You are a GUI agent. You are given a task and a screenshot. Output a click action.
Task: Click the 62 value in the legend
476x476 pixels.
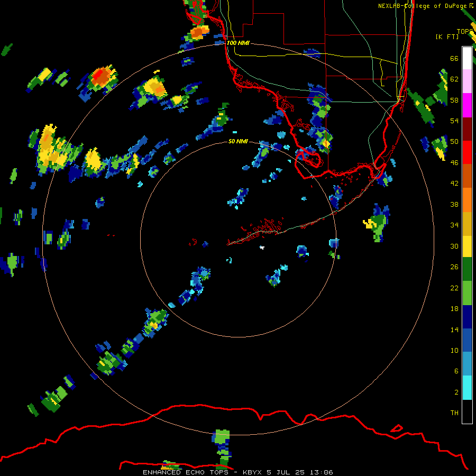point(454,79)
